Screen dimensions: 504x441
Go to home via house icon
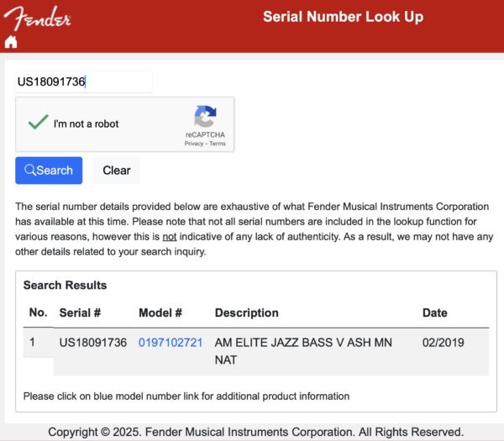[x=11, y=42]
